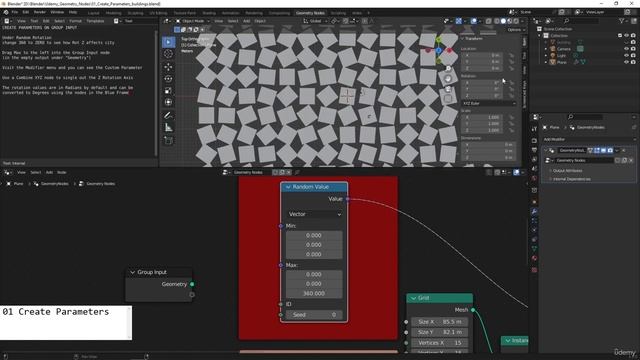This screenshot has height=360, width=640.
Task: Click the Grid Size X field
Action: (x=440, y=322)
